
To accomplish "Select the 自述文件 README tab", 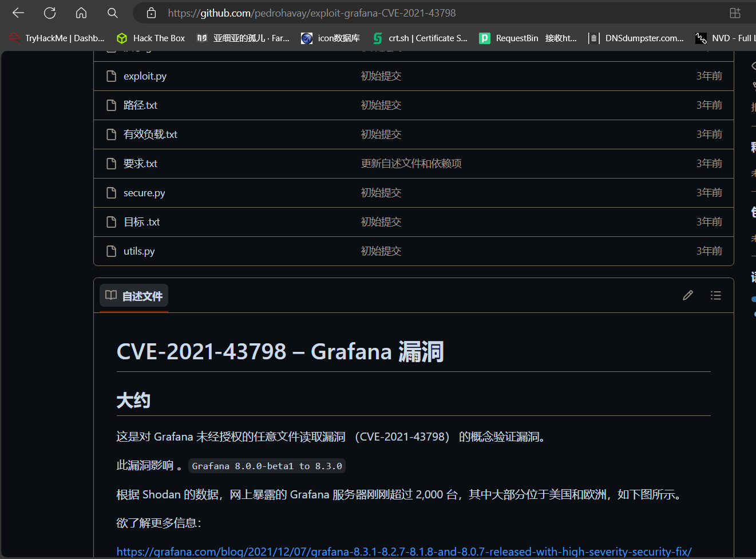I will 134,296.
